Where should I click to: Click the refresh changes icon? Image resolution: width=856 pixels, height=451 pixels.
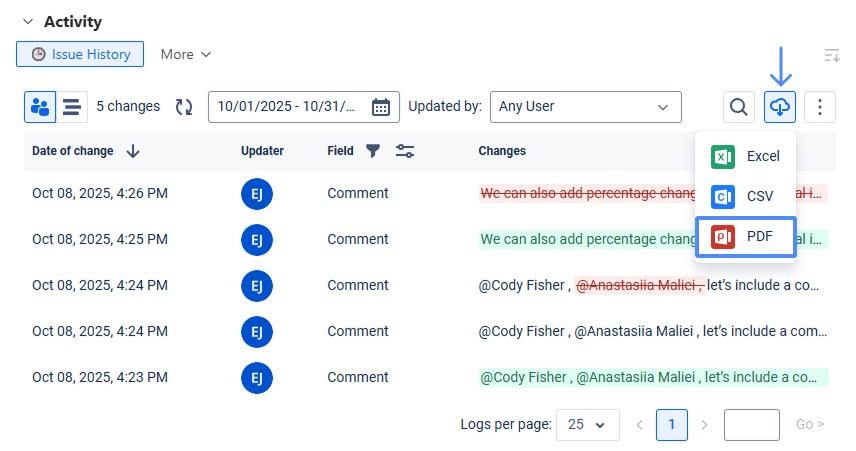tap(184, 107)
